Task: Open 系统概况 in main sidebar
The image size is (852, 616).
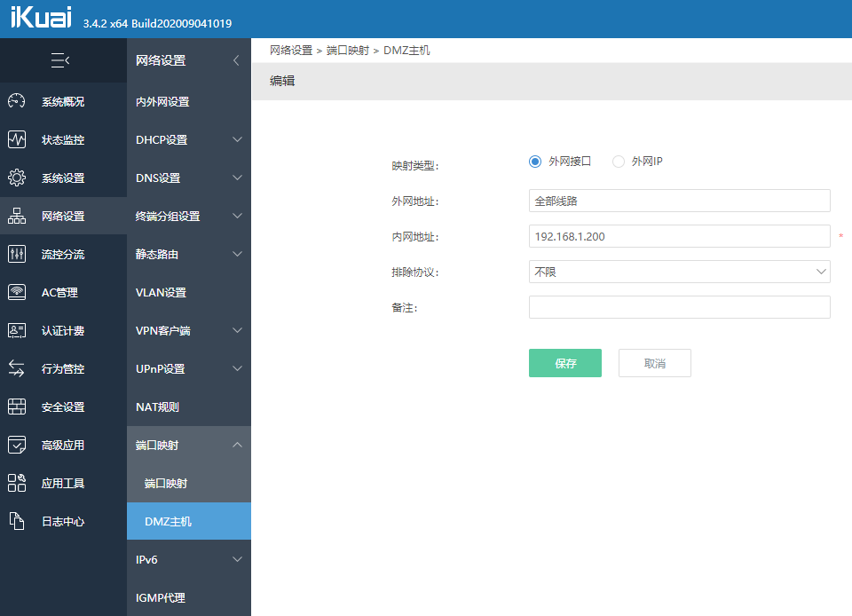Action: pos(63,101)
